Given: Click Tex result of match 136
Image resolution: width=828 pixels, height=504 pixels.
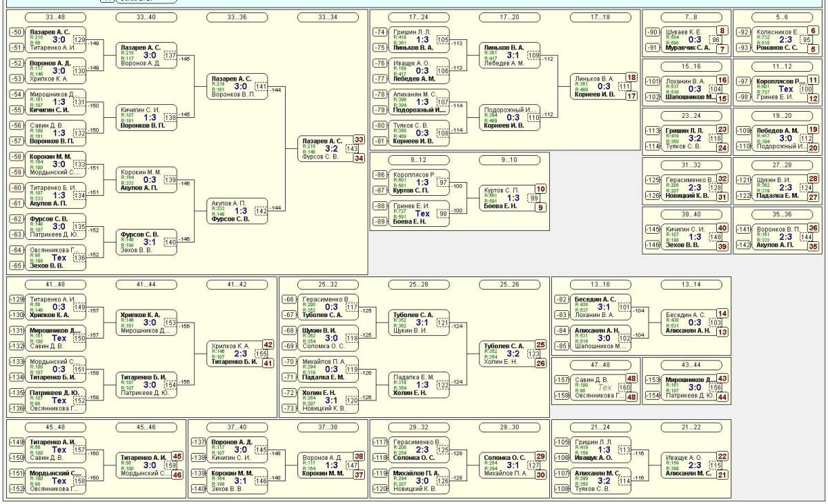Looking at the screenshot, I should click(59, 257).
